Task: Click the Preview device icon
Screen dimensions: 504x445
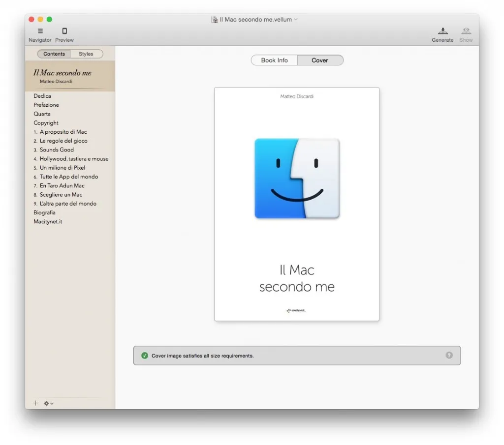Action: [x=64, y=31]
